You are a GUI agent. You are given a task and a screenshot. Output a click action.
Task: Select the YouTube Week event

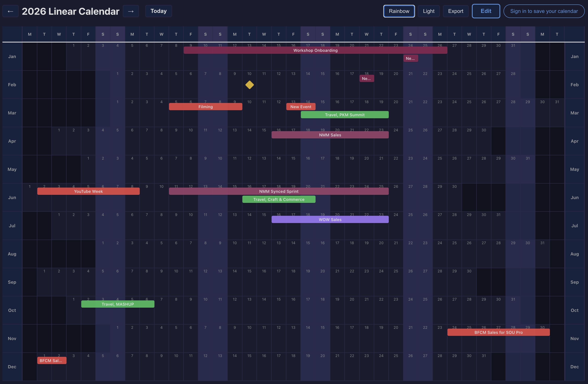click(x=88, y=191)
